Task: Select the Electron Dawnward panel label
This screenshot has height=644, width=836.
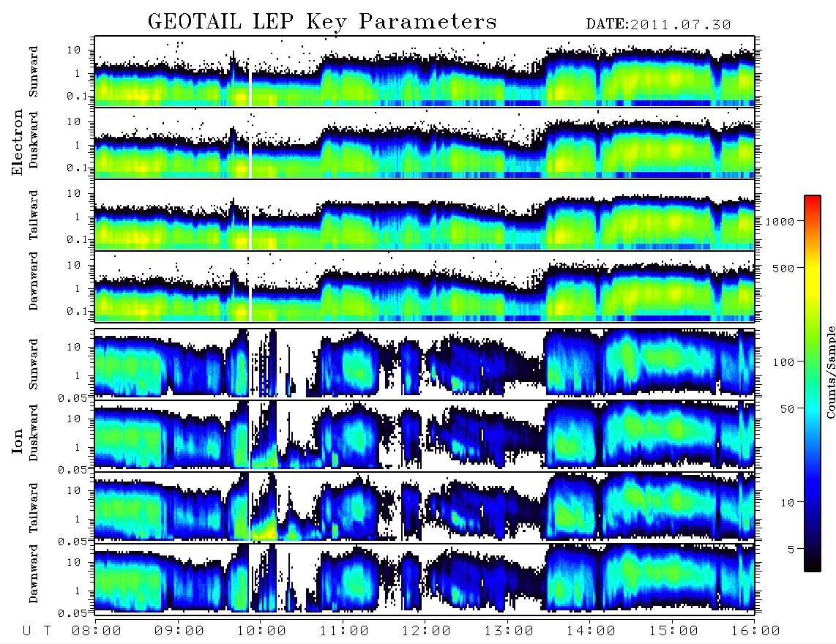Action: coord(34,281)
